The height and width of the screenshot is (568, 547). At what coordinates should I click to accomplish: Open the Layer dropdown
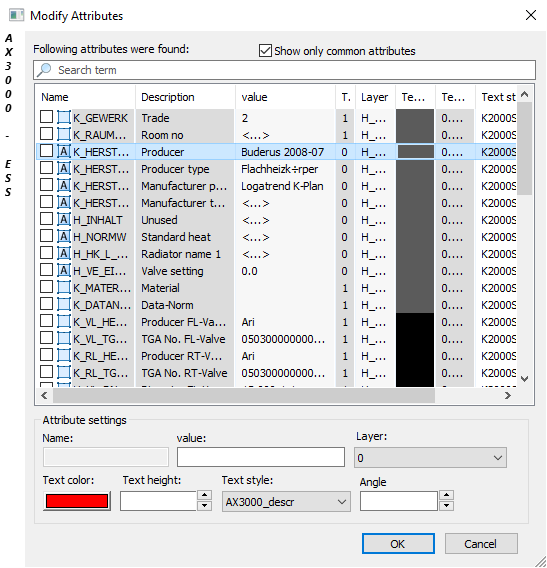click(x=430, y=458)
